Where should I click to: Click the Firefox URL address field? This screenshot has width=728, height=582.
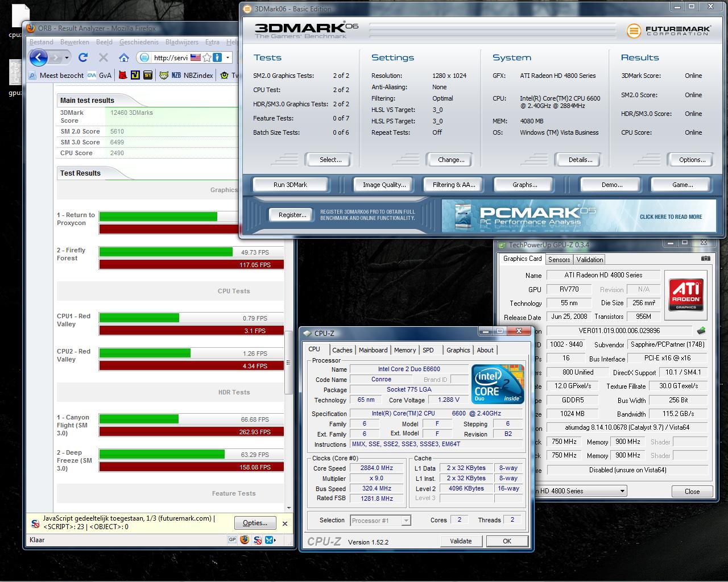[169, 57]
